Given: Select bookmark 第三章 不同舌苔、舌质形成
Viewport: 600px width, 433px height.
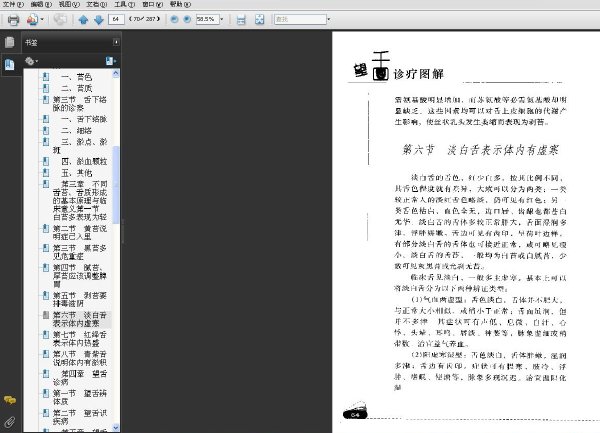Looking at the screenshot, I should (x=80, y=200).
